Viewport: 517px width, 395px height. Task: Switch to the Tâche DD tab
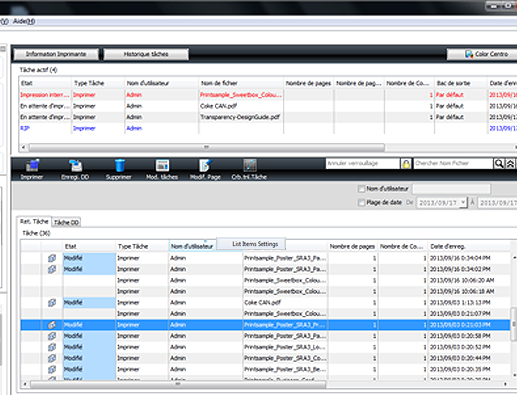point(66,222)
